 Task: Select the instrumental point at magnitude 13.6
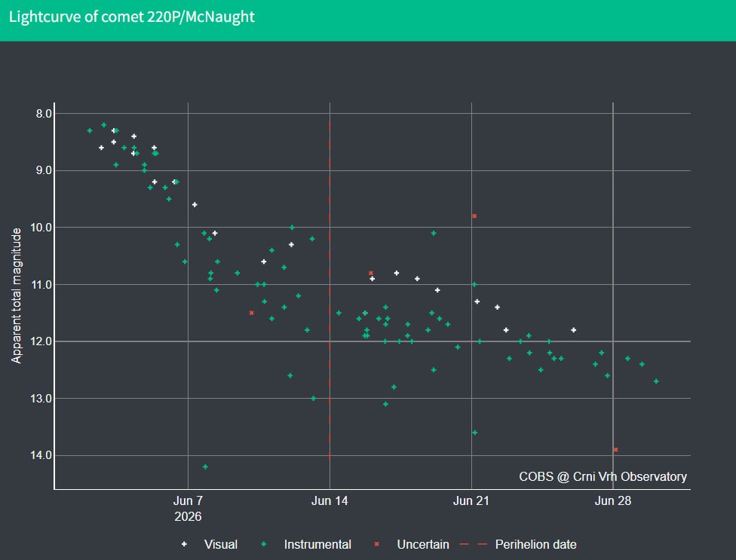[474, 433]
